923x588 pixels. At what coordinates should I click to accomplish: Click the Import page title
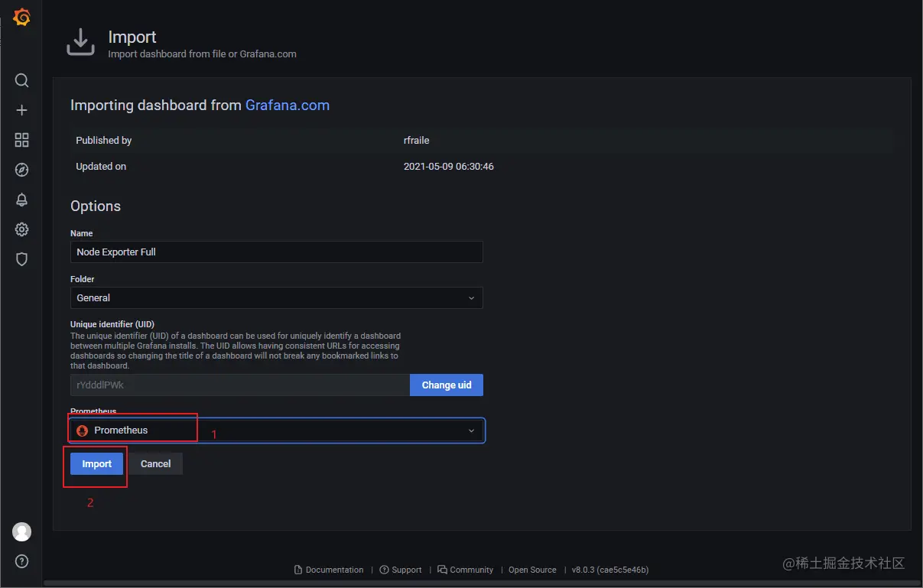click(132, 37)
